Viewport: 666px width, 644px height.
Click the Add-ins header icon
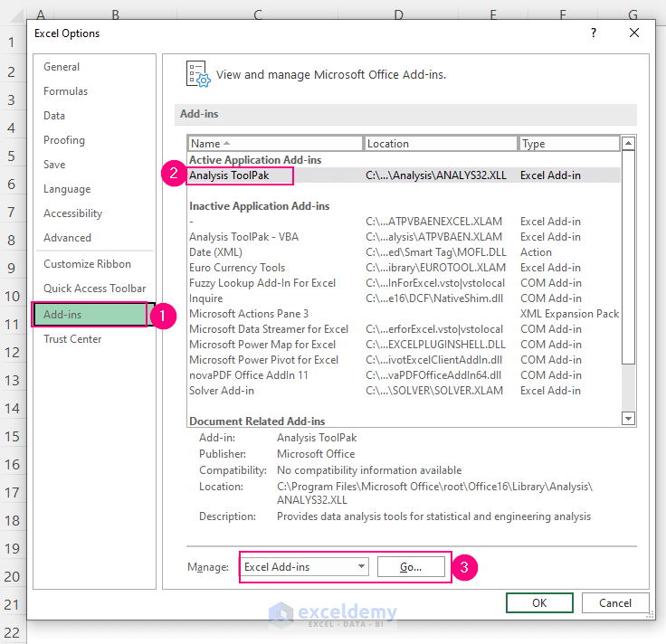pyautogui.click(x=198, y=74)
